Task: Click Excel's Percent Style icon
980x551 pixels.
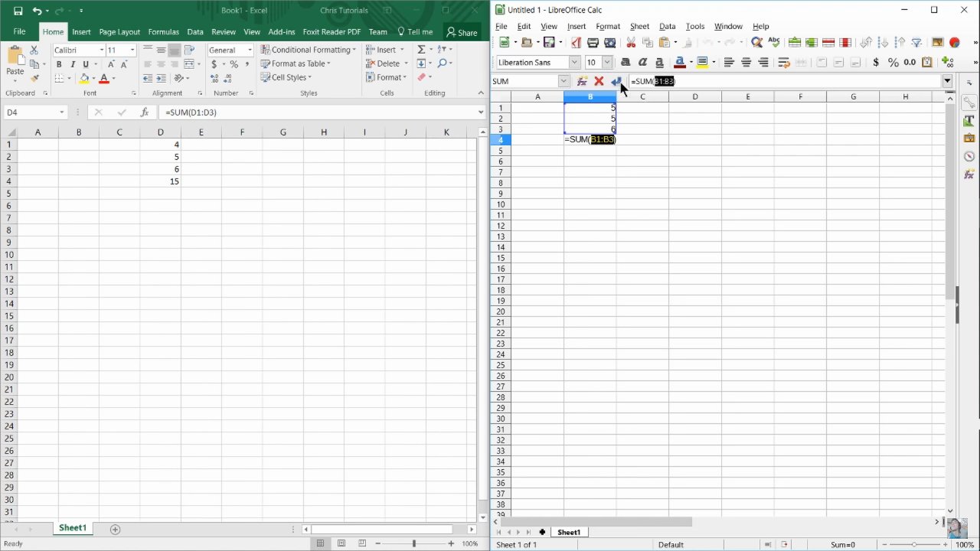Action: [234, 64]
